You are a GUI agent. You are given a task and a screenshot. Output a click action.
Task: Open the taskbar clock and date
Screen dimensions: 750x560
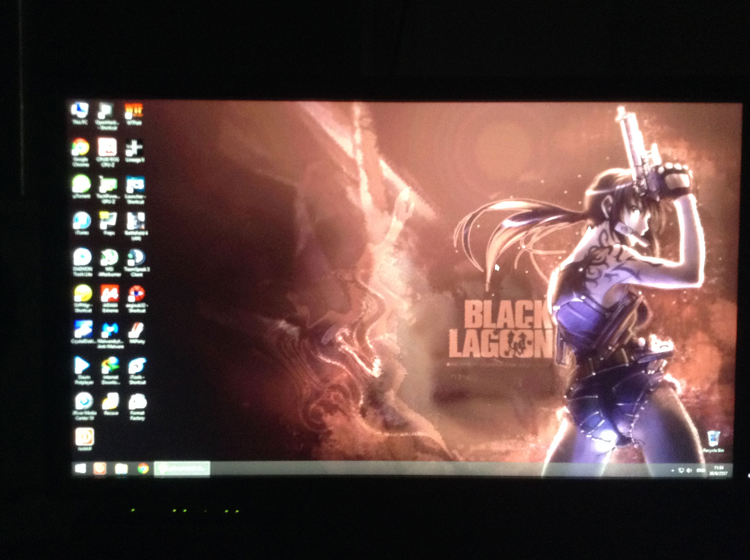tap(718, 470)
